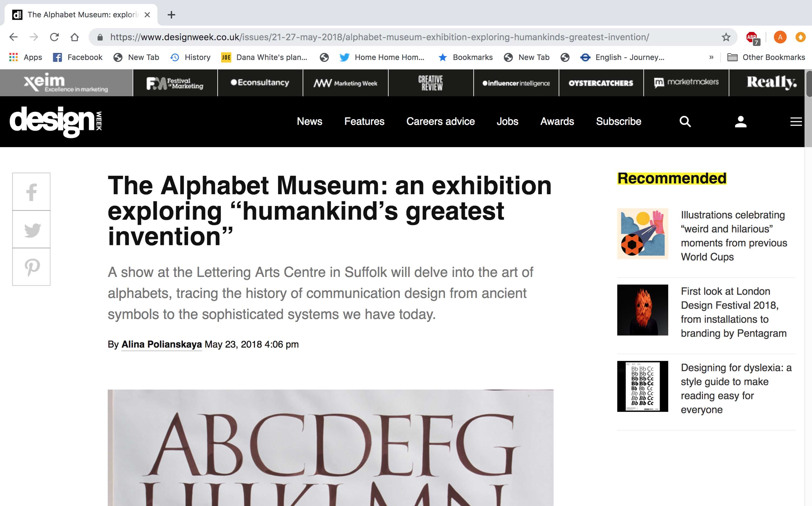Open Careers advice menu item
The image size is (812, 506).
pos(440,121)
